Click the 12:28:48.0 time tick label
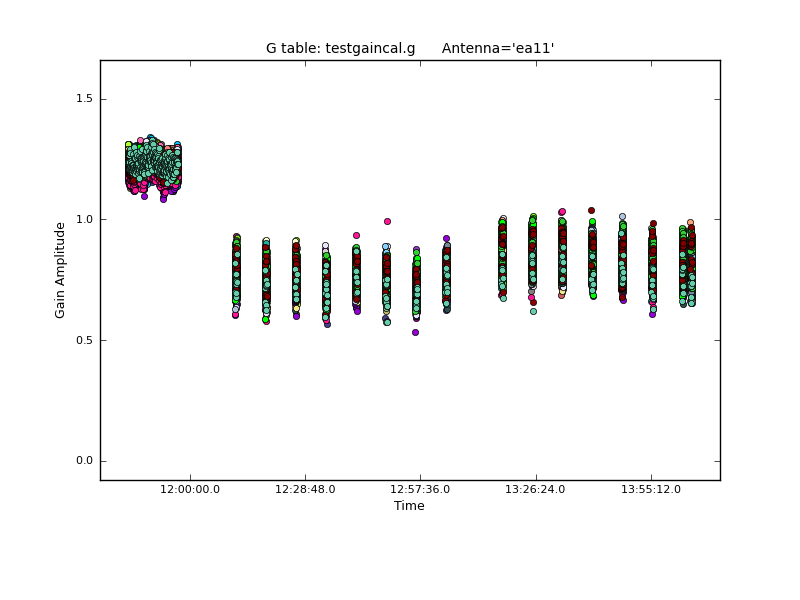The width and height of the screenshot is (800, 600). pos(305,489)
